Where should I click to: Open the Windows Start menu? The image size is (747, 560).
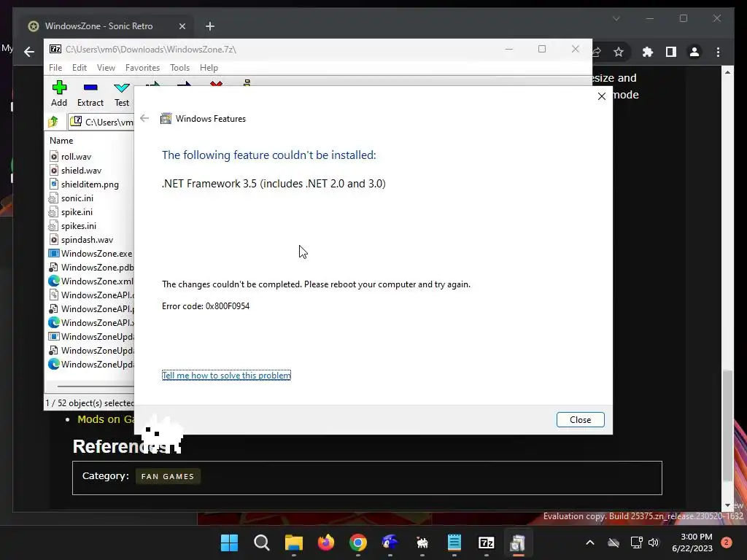click(x=229, y=542)
